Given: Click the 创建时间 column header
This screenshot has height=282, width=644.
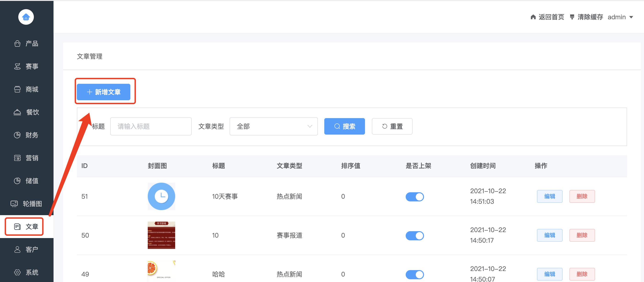Looking at the screenshot, I should (483, 166).
